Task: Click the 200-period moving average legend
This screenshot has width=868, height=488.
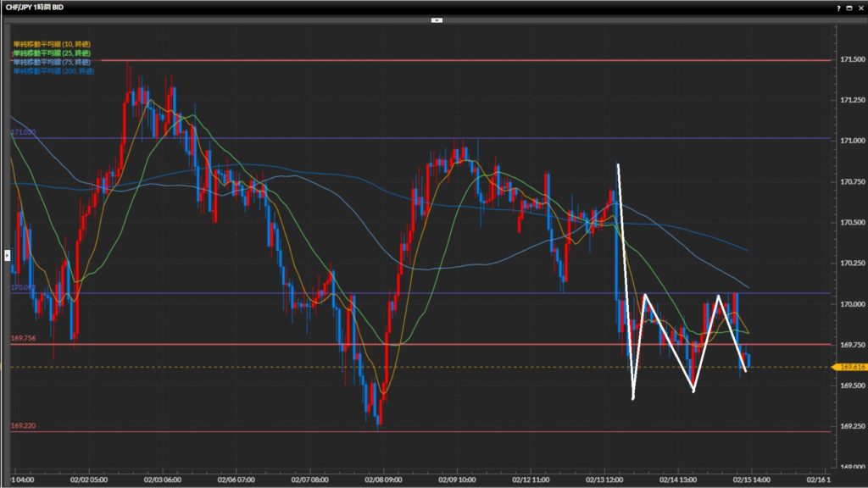Action: tap(53, 71)
